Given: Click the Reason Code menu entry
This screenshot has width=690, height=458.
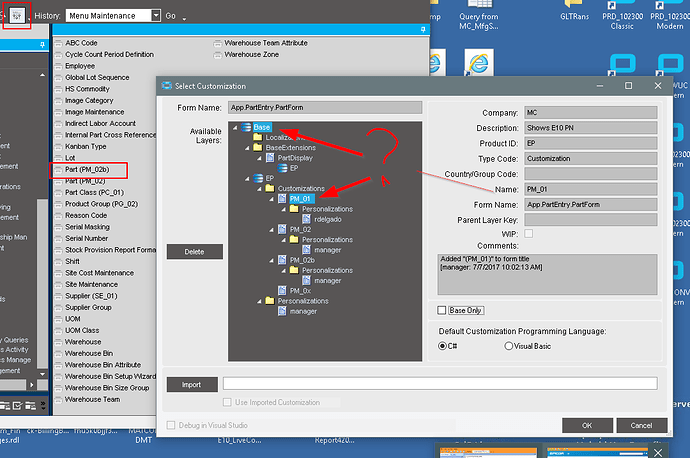Looking at the screenshot, I should coord(86,215).
